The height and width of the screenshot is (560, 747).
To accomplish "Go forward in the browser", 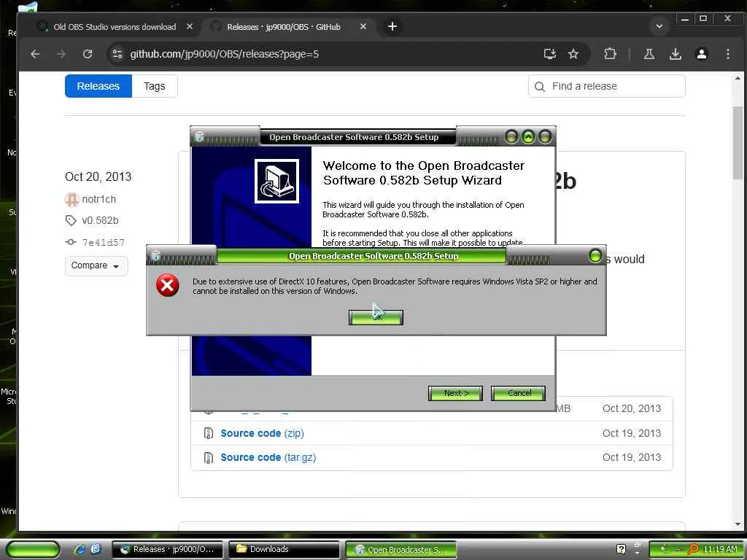I will 61,54.
